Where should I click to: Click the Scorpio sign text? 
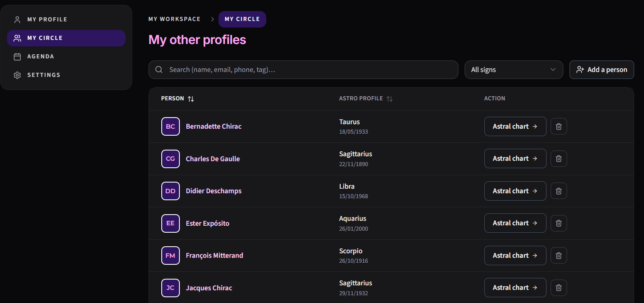[x=351, y=251]
